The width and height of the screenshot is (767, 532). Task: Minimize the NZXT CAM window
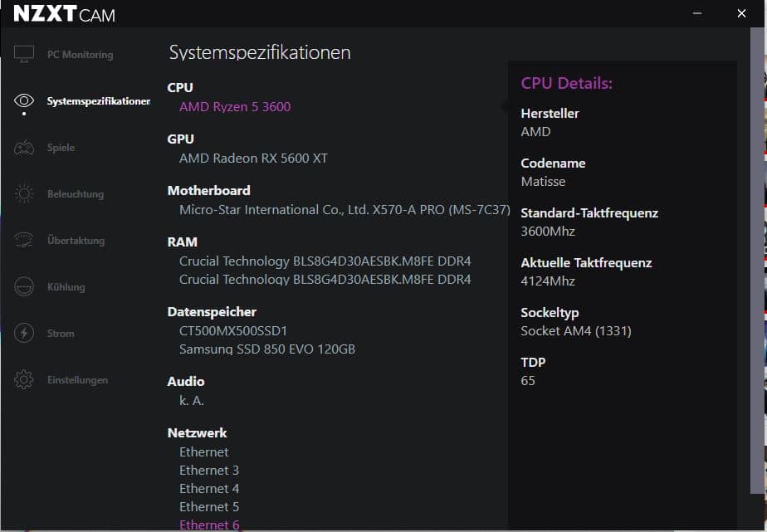[701, 13]
